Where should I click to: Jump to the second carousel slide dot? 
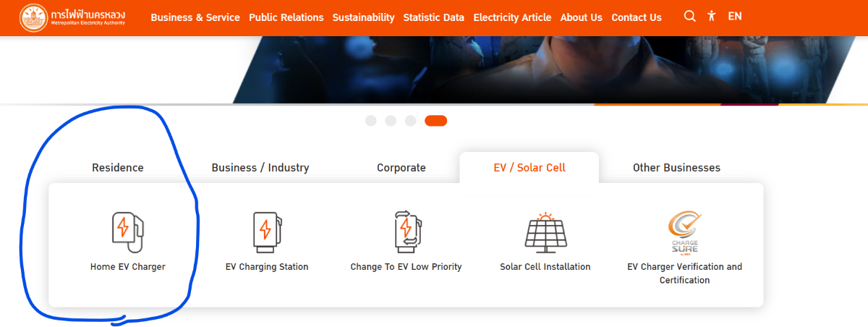pos(391,121)
